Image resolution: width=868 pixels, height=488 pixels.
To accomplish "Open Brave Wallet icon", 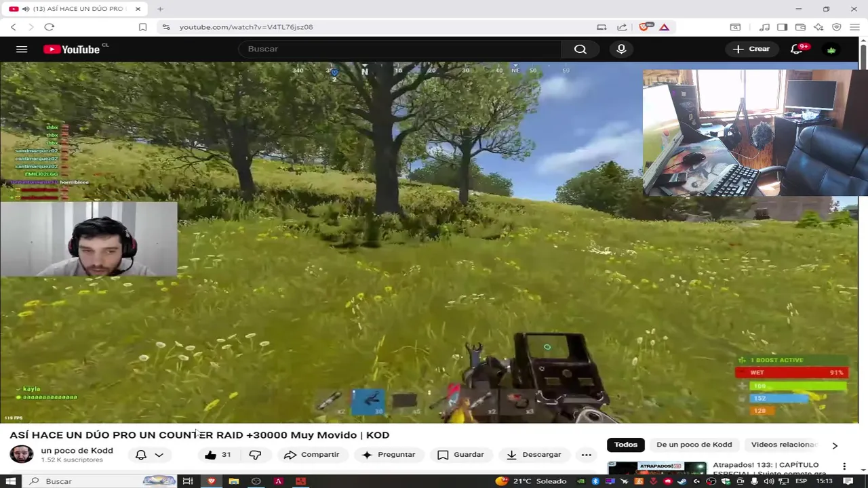I will click(800, 27).
